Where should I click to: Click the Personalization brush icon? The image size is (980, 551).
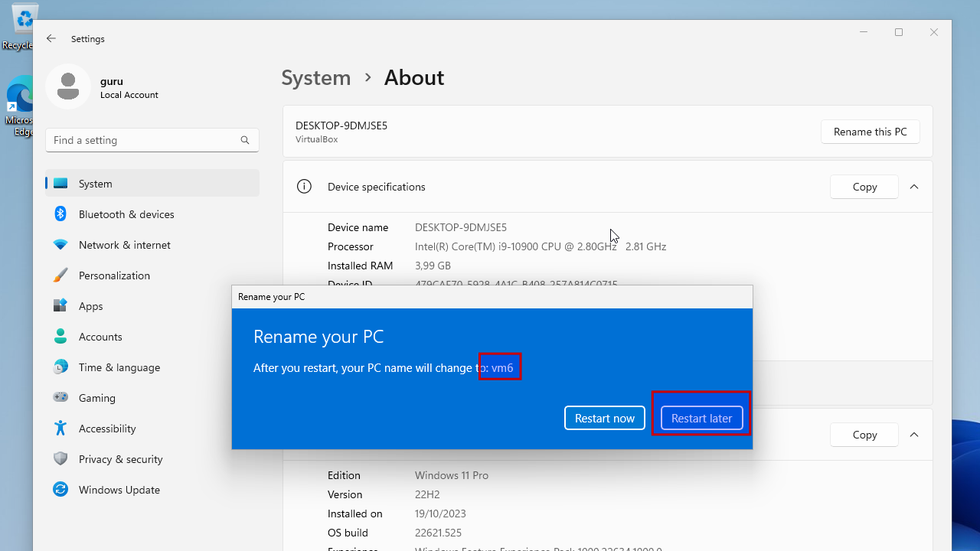(60, 275)
